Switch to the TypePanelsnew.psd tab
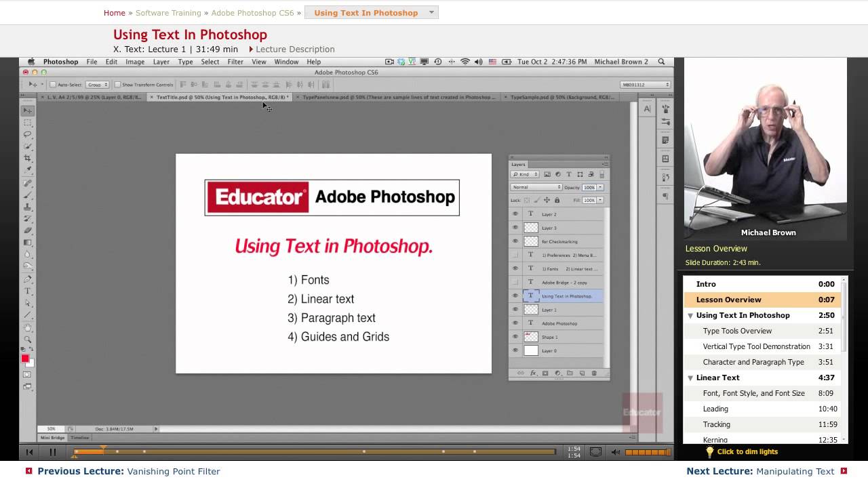Screen dimensions: 868x488 398,97
